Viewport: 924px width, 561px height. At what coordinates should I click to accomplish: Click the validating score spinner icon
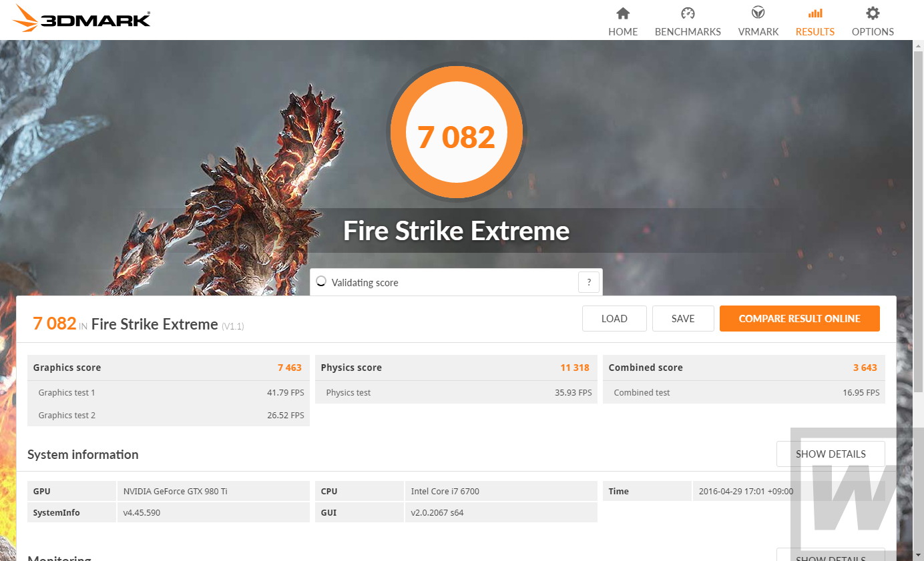click(x=321, y=282)
